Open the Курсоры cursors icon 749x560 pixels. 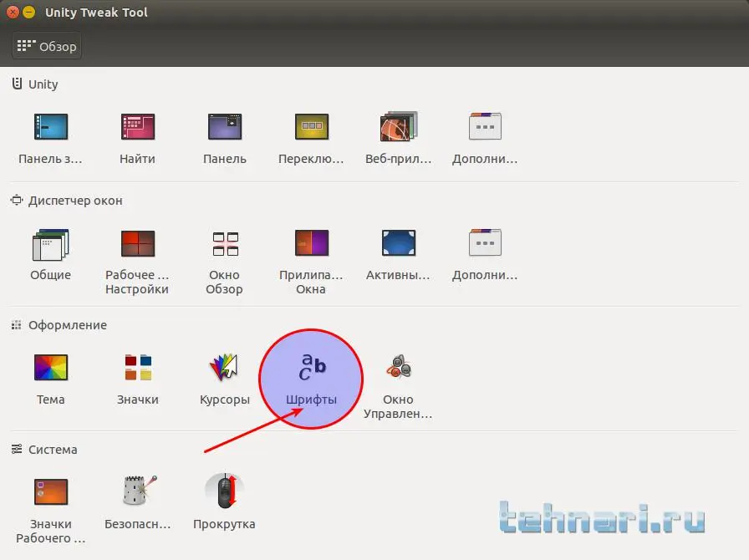[x=223, y=368]
